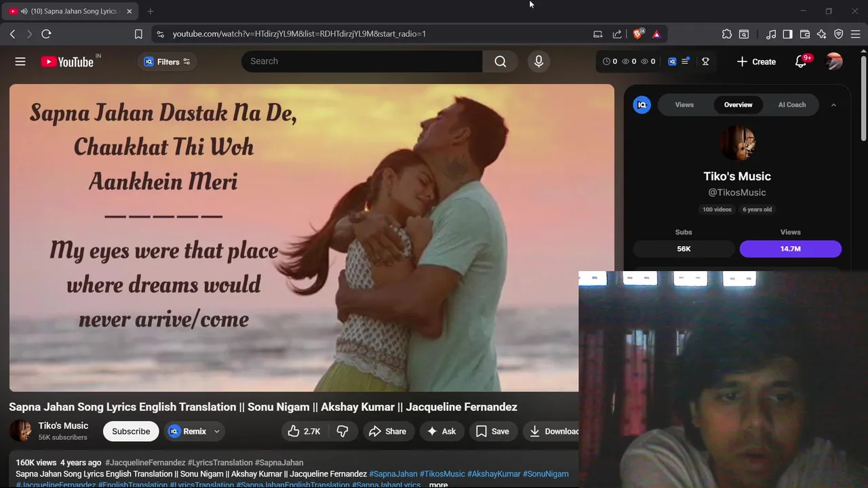Select the 56K Subs stat
Screen dimensions: 868x488
tap(684, 249)
